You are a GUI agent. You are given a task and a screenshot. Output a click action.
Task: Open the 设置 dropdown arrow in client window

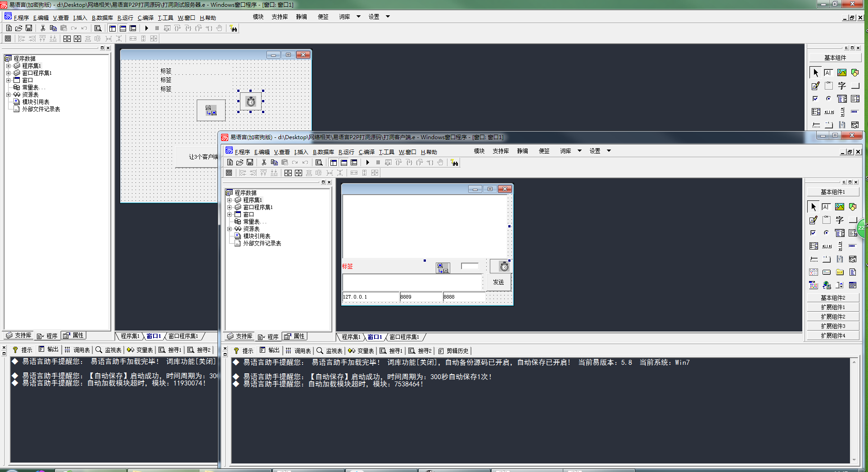tap(609, 151)
